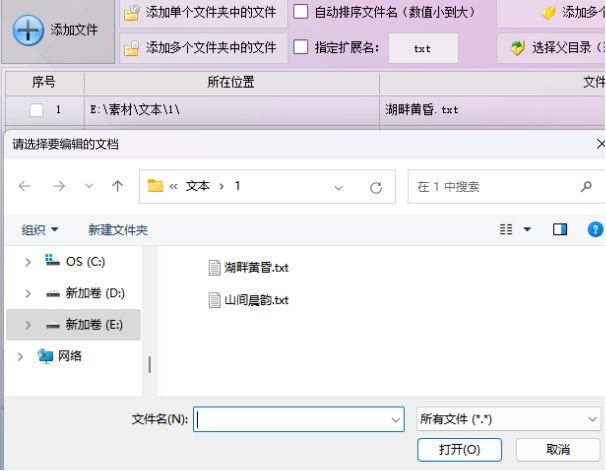Expand the OS (C:) drive node

(27, 262)
